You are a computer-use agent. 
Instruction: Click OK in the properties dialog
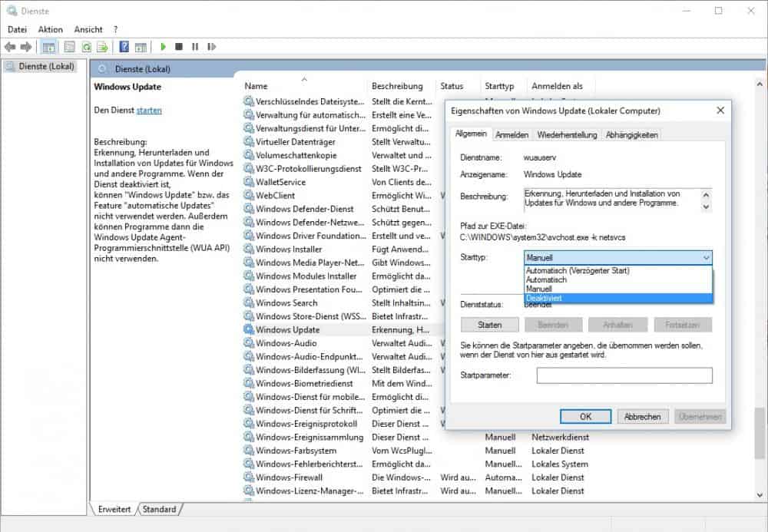click(x=586, y=417)
